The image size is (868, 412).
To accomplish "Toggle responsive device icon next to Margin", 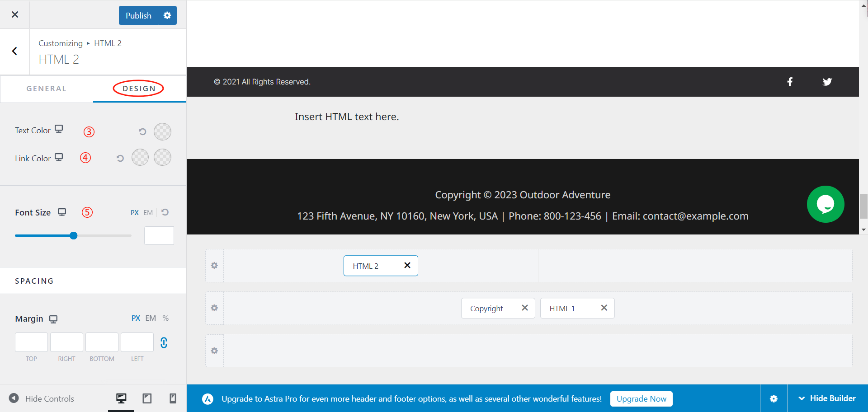I will click(53, 319).
